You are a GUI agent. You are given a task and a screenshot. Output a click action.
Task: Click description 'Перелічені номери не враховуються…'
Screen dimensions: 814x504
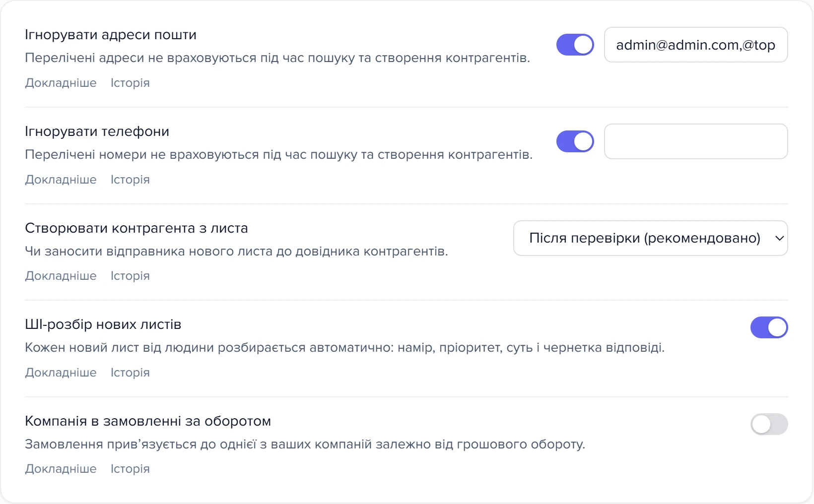tap(278, 155)
